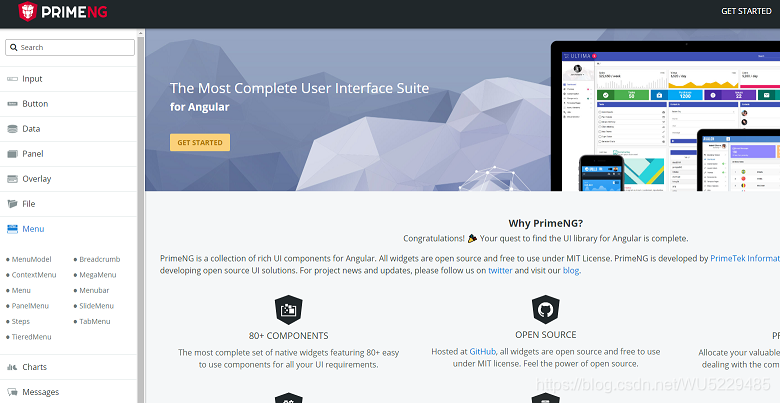Viewport: 780px width, 403px height.
Task: Click the 80+ Components hexagon icon
Action: pyautogui.click(x=289, y=310)
